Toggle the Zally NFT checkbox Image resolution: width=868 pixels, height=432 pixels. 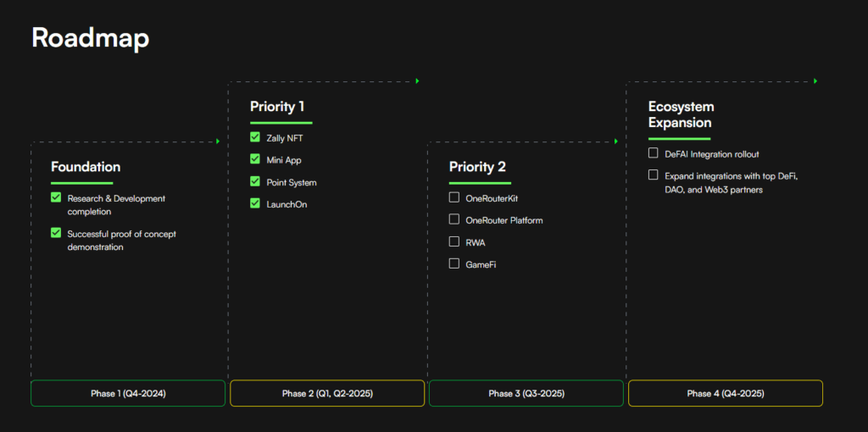[255, 137]
